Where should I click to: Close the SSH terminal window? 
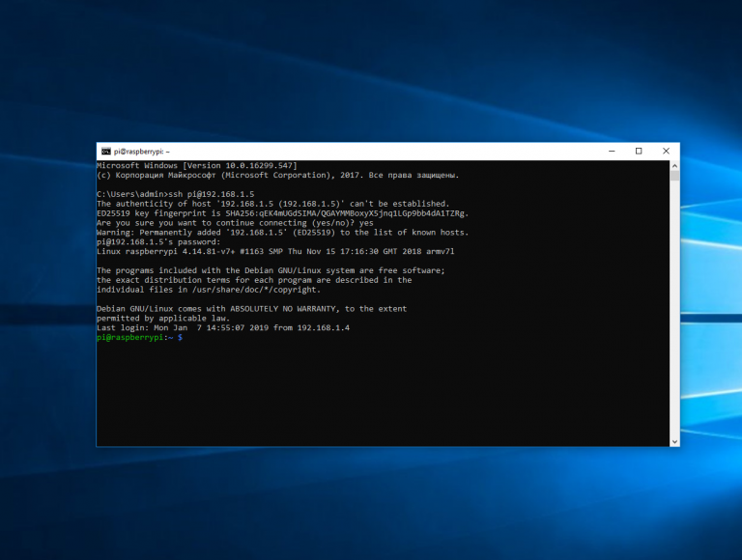coord(665,151)
